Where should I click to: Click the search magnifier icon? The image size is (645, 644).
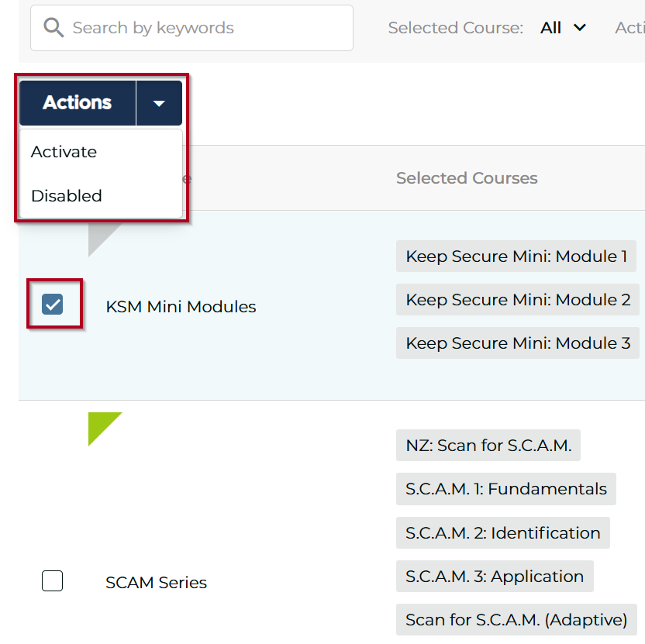53,28
